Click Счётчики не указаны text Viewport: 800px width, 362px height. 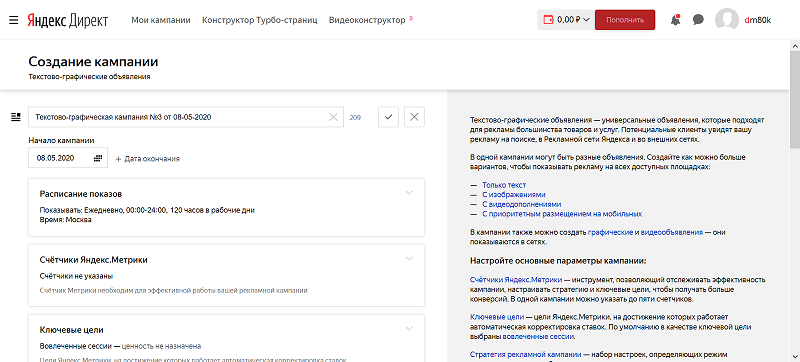(x=76, y=276)
